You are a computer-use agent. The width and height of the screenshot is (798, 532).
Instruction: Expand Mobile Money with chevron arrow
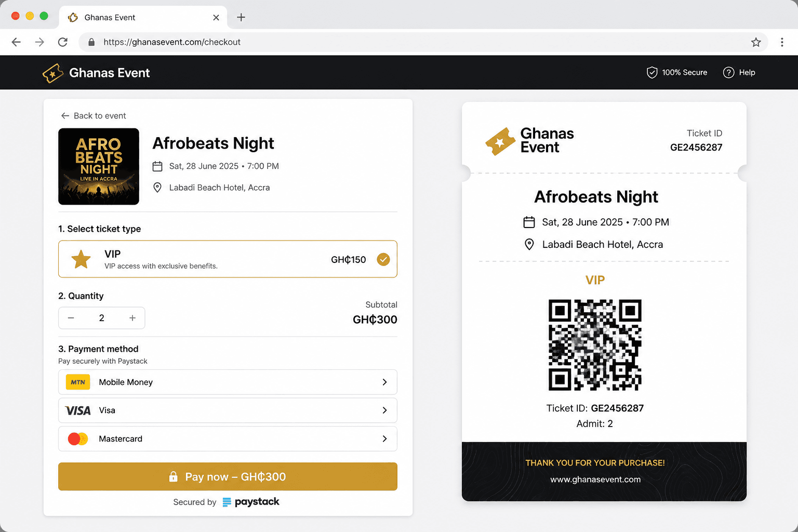coord(384,382)
